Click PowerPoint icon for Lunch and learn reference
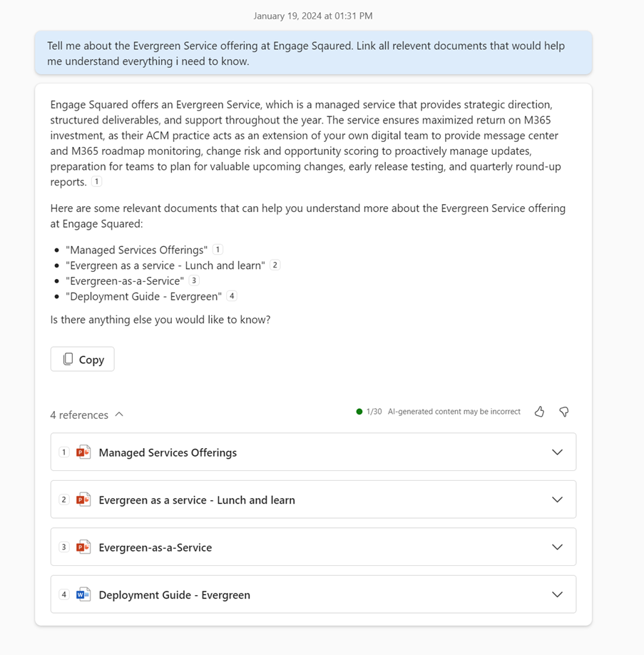The width and height of the screenshot is (644, 655). 83,499
